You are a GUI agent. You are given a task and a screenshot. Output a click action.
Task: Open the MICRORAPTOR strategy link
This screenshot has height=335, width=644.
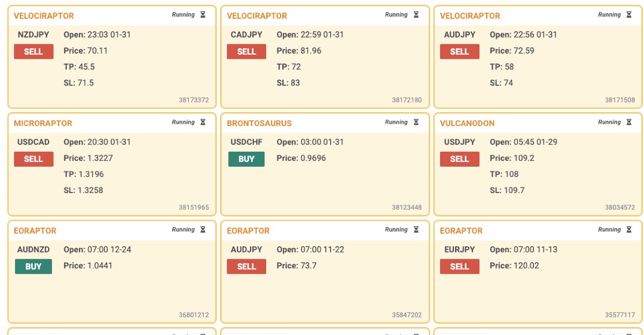[x=42, y=123]
